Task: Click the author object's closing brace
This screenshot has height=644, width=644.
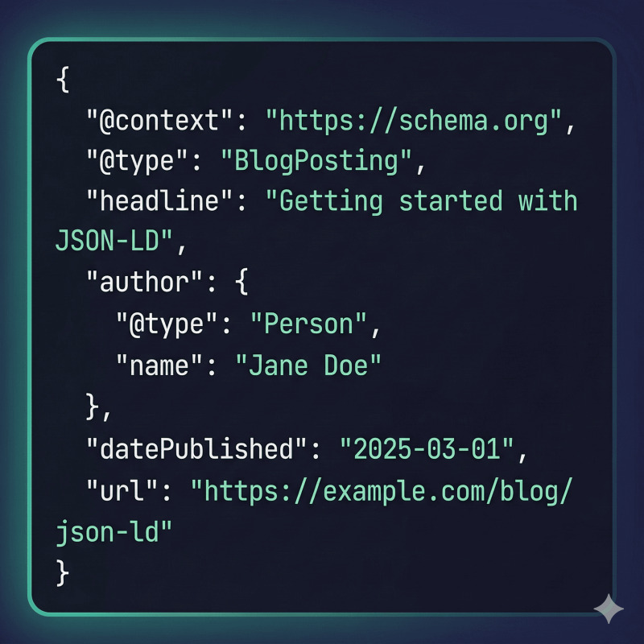Action: click(x=94, y=408)
